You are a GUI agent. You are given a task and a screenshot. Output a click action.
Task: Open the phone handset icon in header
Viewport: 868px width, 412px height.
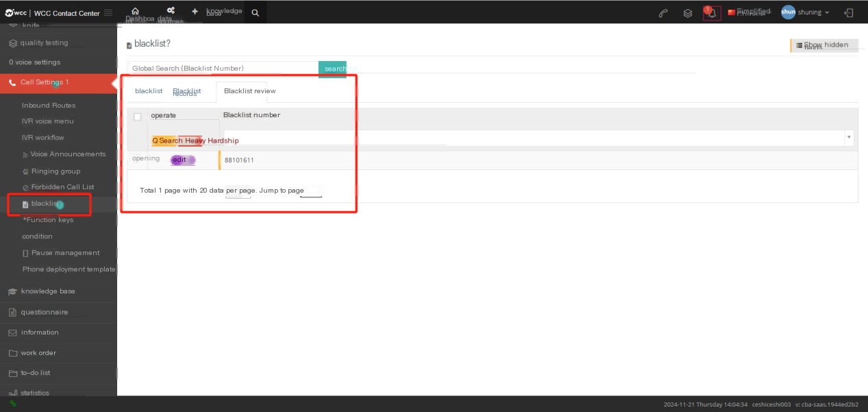[x=663, y=13]
